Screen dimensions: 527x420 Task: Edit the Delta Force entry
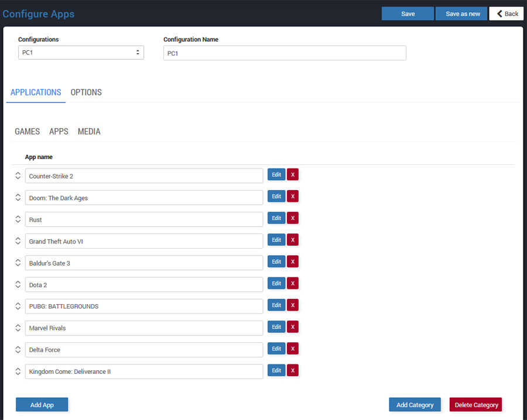click(276, 349)
